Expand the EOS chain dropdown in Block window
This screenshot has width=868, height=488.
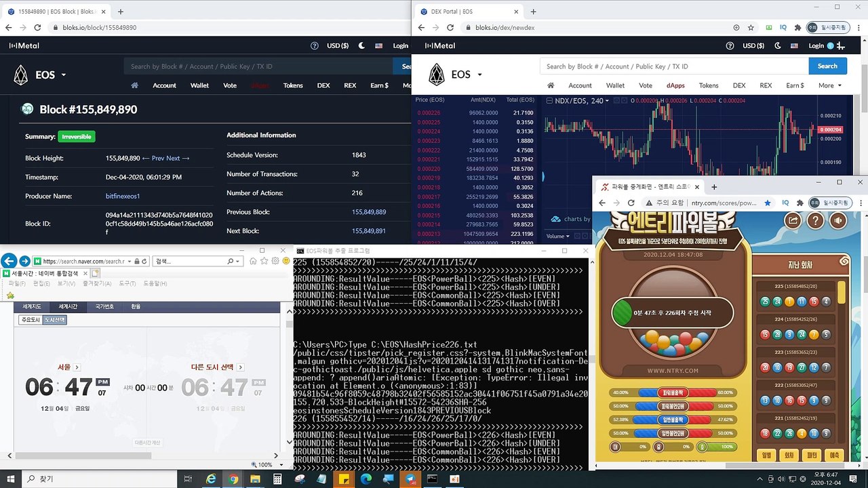pos(64,75)
